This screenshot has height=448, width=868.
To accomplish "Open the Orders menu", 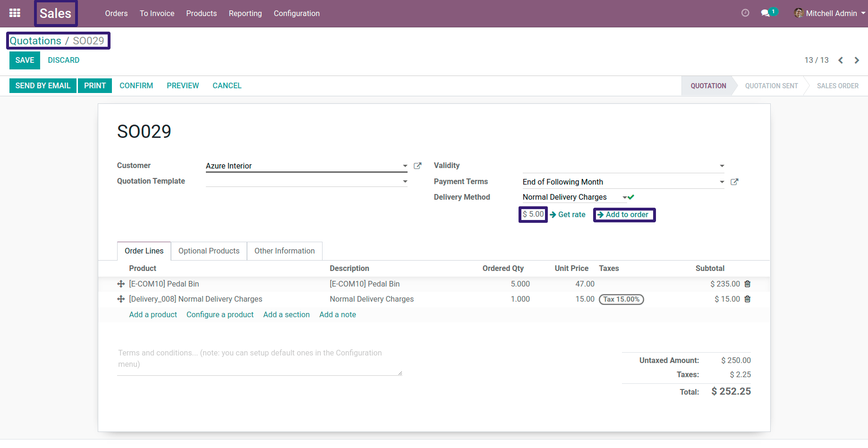I will coord(116,13).
